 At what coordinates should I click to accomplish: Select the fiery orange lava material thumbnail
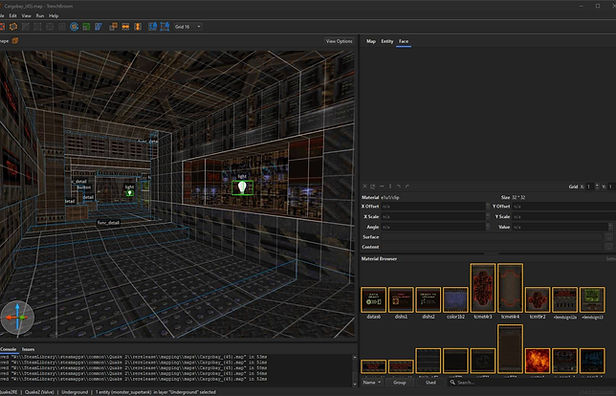pos(537,361)
